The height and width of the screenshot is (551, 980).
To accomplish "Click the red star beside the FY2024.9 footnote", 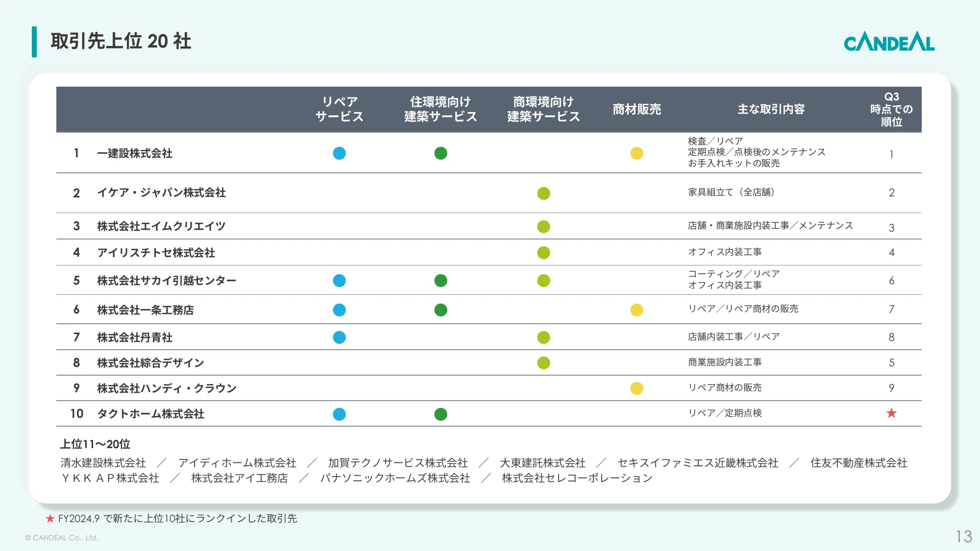I will pyautogui.click(x=50, y=518).
